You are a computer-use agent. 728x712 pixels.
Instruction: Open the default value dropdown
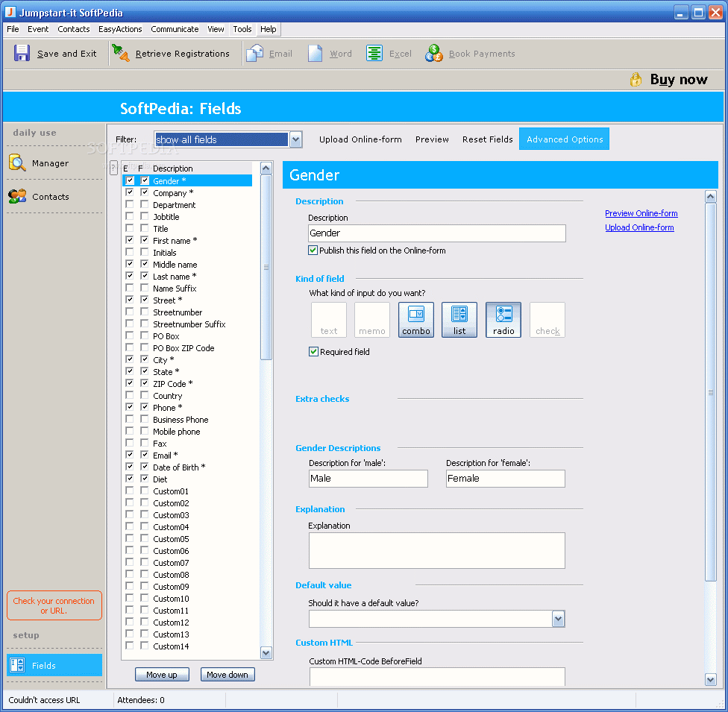pos(558,619)
